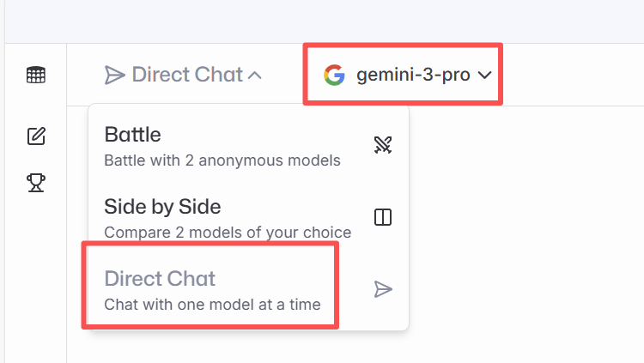Click the paper plane icon in the Direct Chat option

[x=383, y=289]
